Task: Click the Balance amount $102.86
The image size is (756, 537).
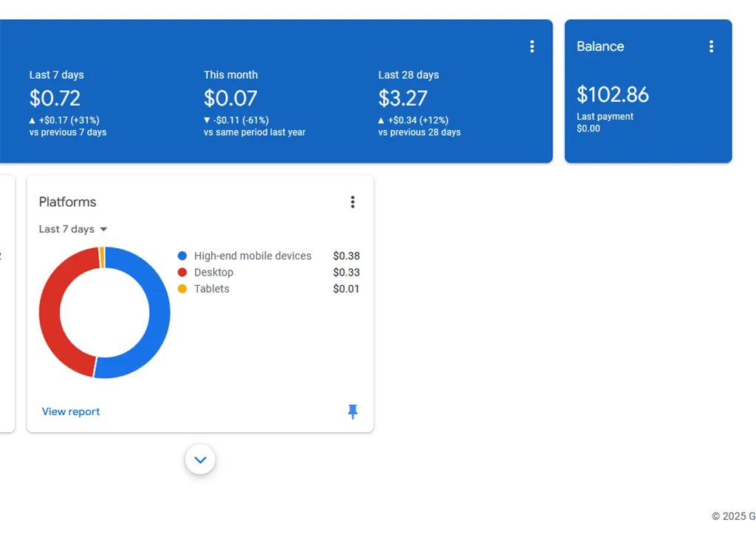Action: tap(613, 94)
